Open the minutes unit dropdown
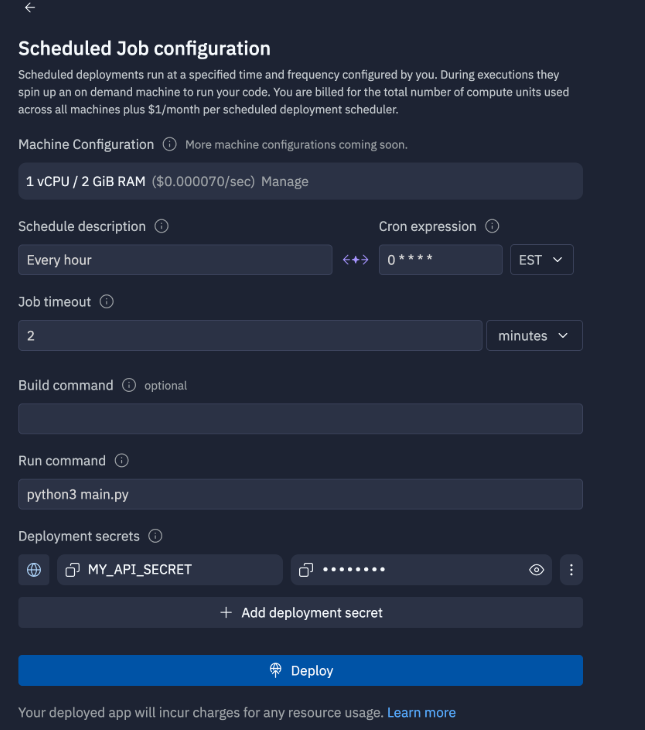 pyautogui.click(x=533, y=336)
